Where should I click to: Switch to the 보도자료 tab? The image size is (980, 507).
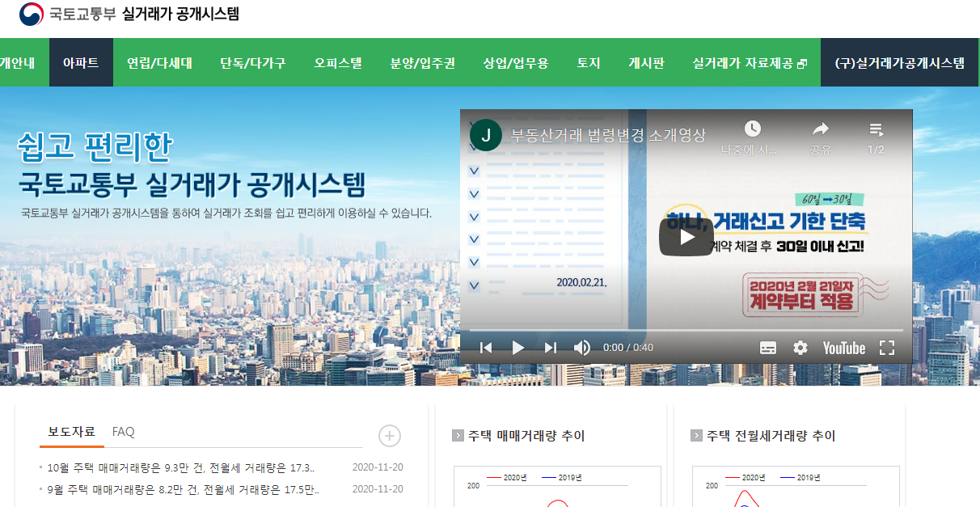71,432
